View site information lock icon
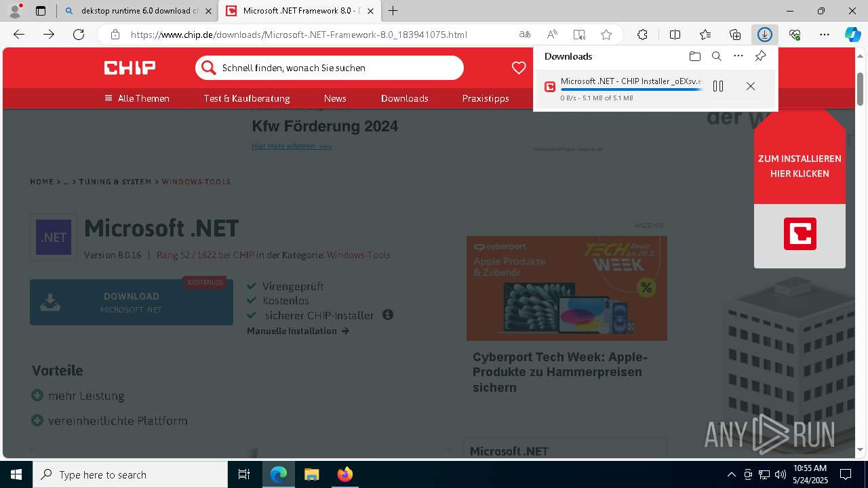 [x=115, y=35]
